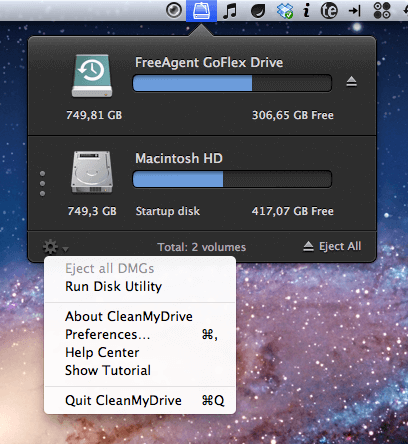Choose Run Disk Utility
408x444 pixels.
(114, 287)
